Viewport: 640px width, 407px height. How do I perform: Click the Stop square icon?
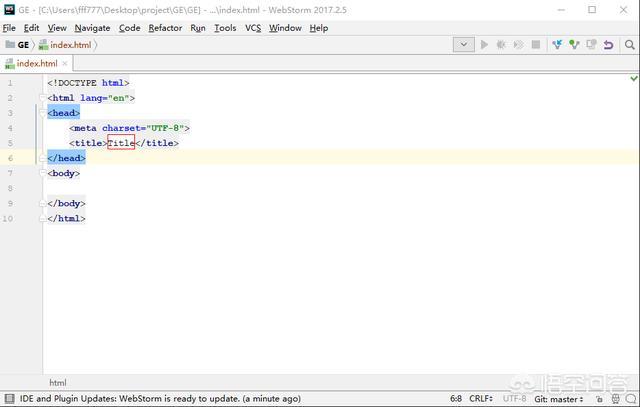point(536,45)
